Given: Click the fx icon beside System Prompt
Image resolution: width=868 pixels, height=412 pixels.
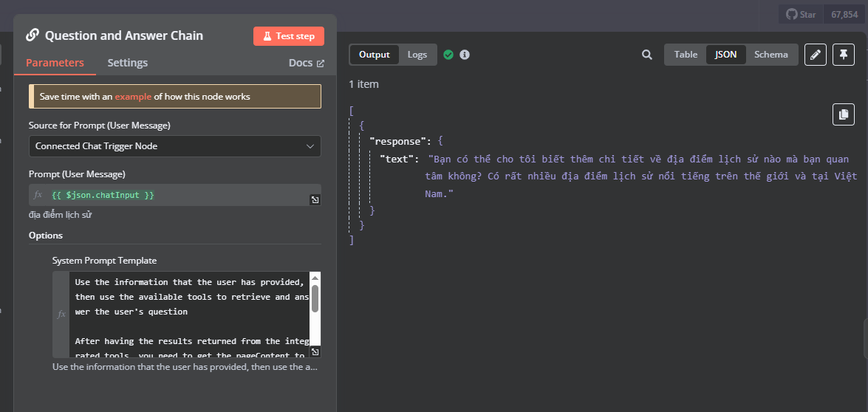Looking at the screenshot, I should [61, 314].
